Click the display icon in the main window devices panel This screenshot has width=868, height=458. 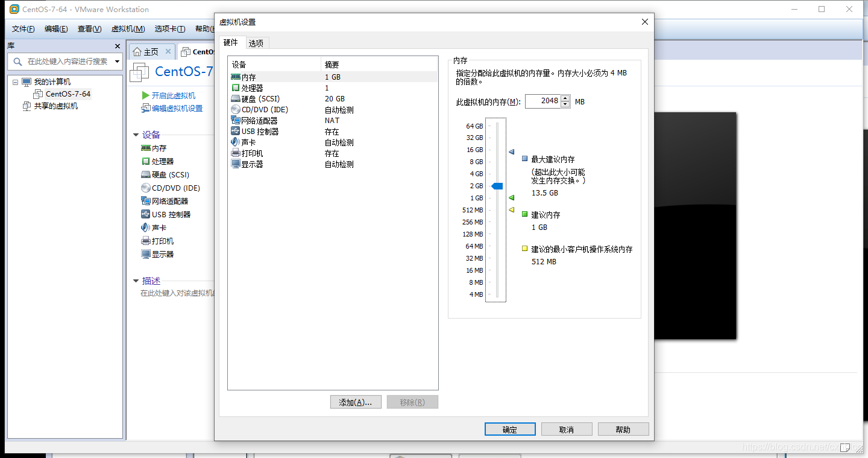tap(145, 254)
